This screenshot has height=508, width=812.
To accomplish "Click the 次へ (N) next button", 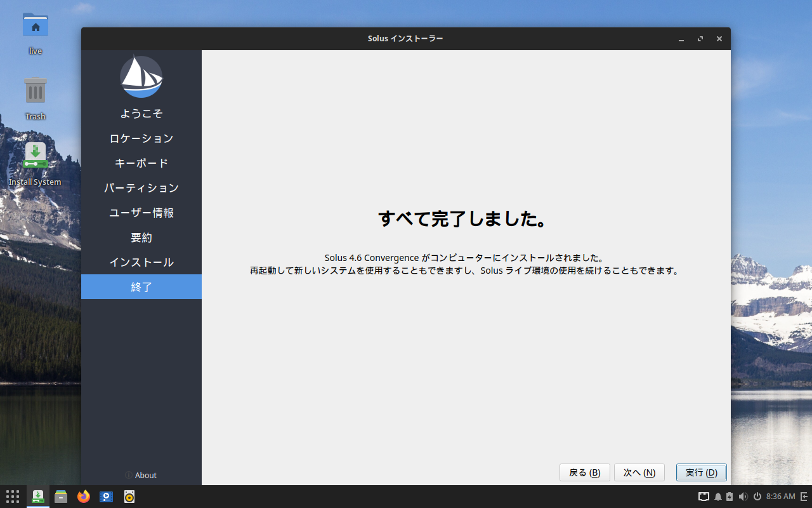I will click(x=639, y=472).
